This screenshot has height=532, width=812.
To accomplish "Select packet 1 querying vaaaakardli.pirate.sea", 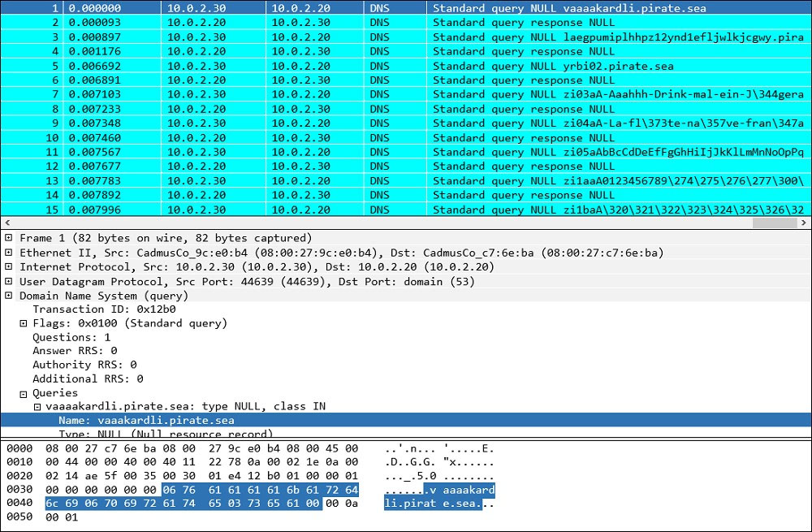I will [x=406, y=7].
